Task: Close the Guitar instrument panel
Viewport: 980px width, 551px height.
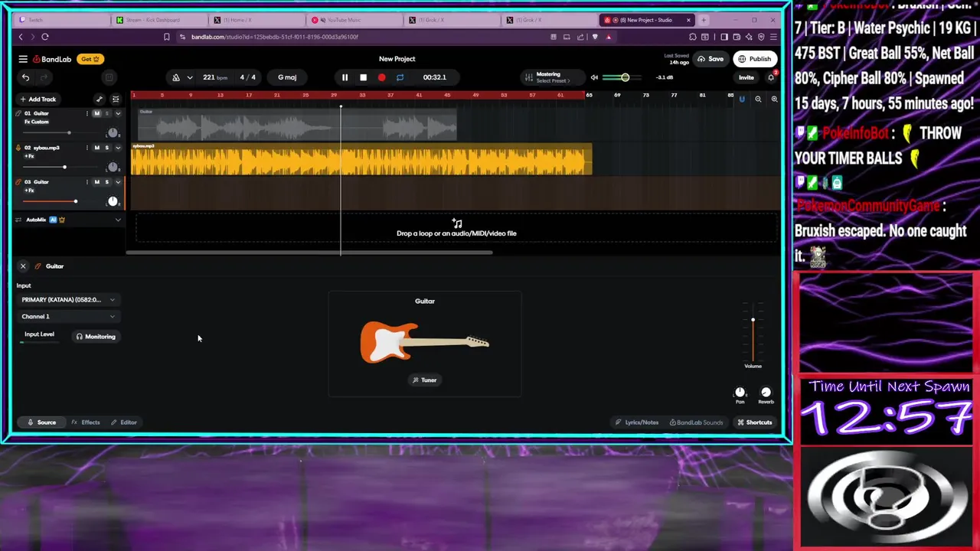Action: [23, 266]
